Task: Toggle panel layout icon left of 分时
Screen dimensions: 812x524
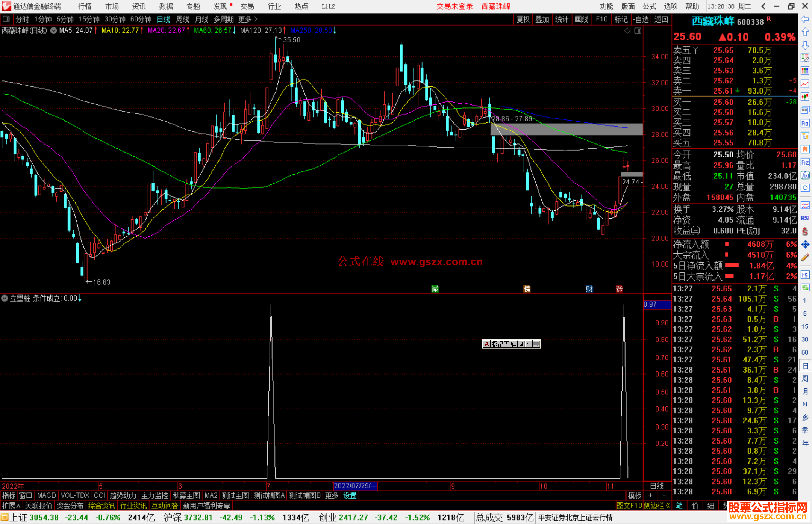Action: pyautogui.click(x=6, y=19)
